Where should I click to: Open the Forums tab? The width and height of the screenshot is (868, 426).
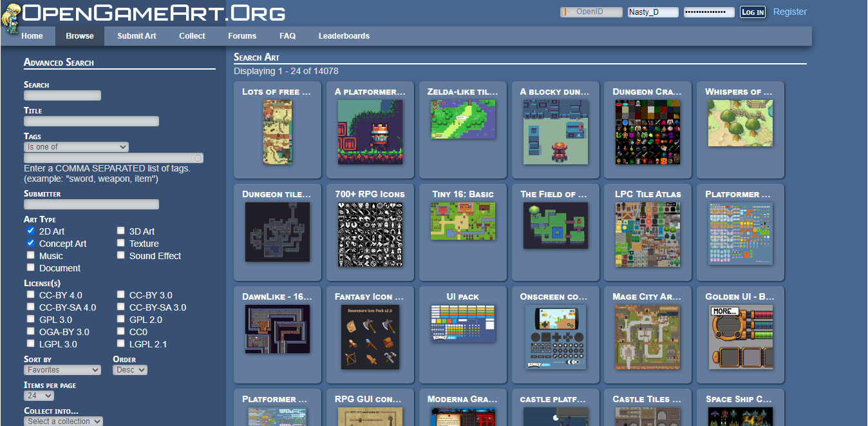242,36
